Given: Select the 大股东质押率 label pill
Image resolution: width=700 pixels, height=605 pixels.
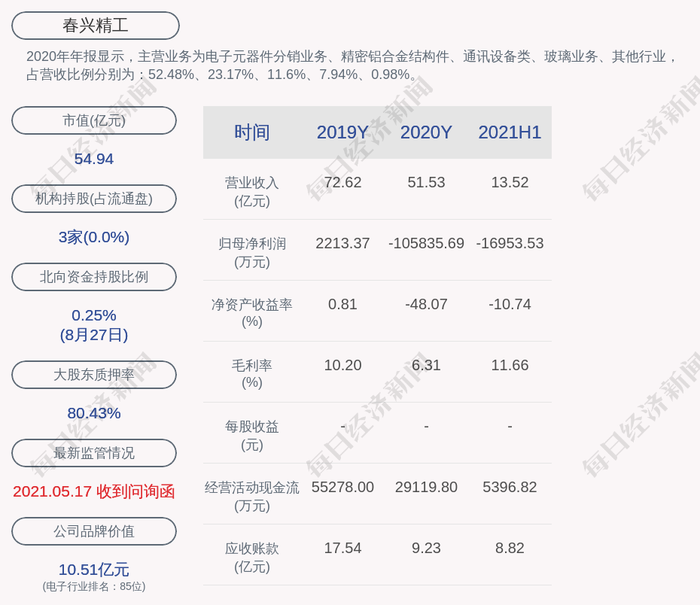Looking at the screenshot, I should (94, 374).
